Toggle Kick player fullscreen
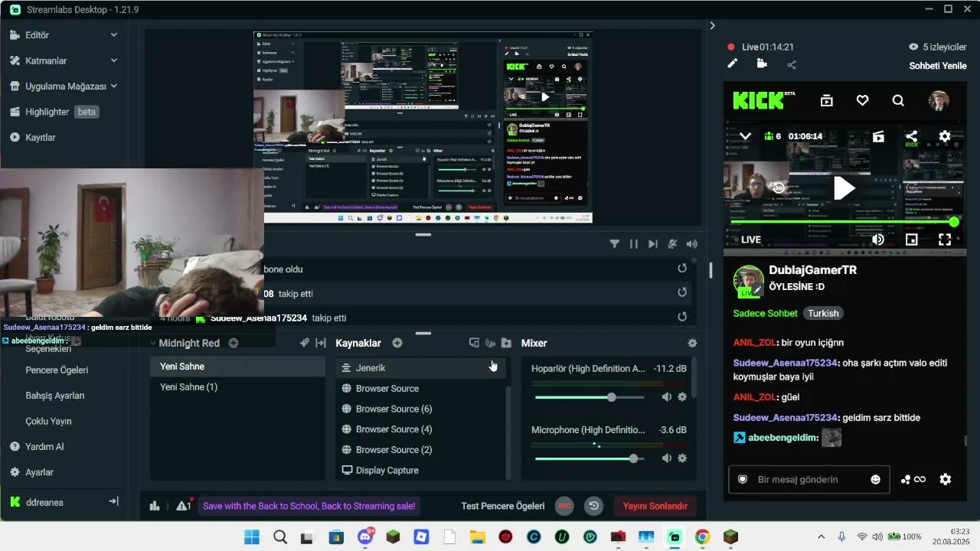The width and height of the screenshot is (980, 551). [x=945, y=240]
